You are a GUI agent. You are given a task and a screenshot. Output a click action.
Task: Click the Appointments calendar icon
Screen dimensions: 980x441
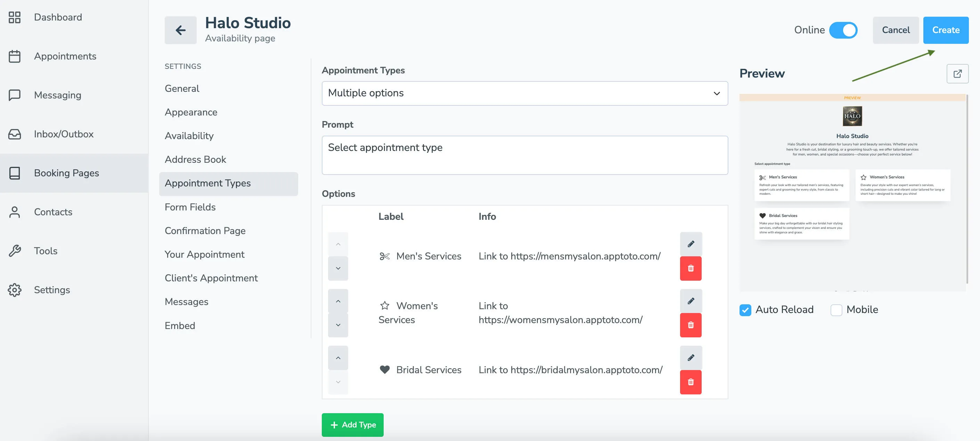point(15,56)
